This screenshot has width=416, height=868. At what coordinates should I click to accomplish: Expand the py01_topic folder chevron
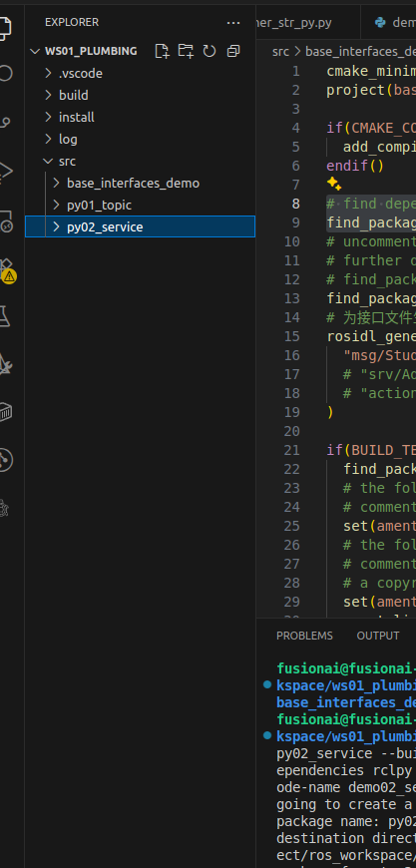pyautogui.click(x=56, y=205)
